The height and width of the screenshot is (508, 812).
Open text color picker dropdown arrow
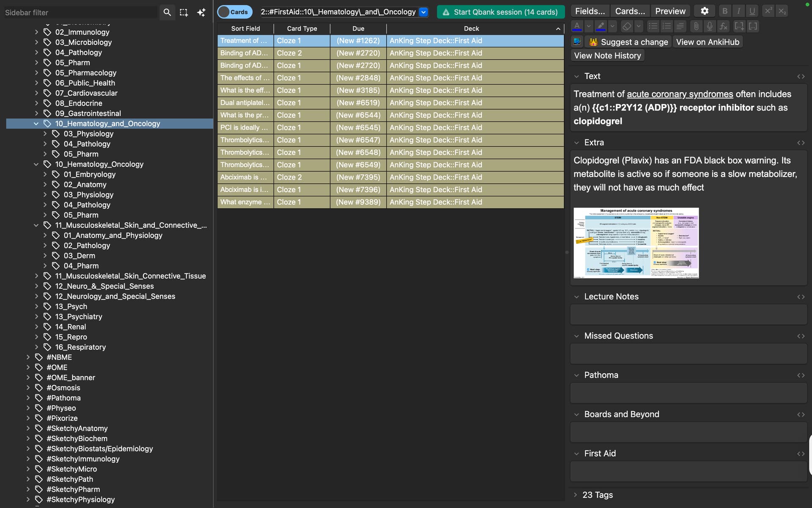click(x=589, y=26)
